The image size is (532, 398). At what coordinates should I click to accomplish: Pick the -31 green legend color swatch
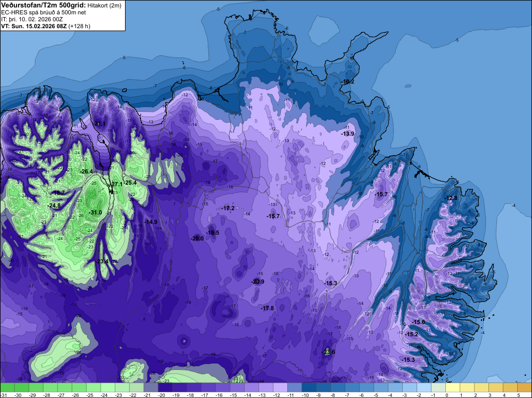click(x=7, y=388)
